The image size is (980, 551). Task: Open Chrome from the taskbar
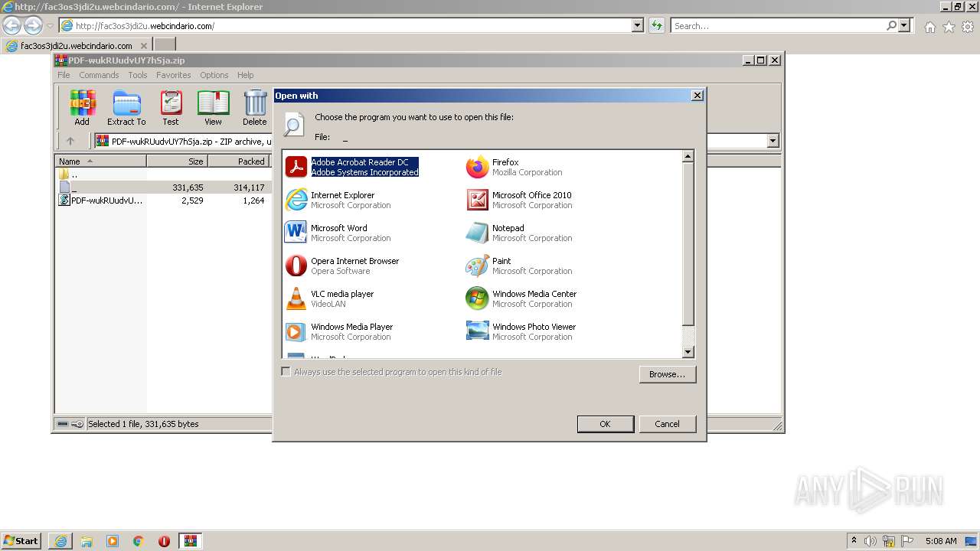click(139, 541)
